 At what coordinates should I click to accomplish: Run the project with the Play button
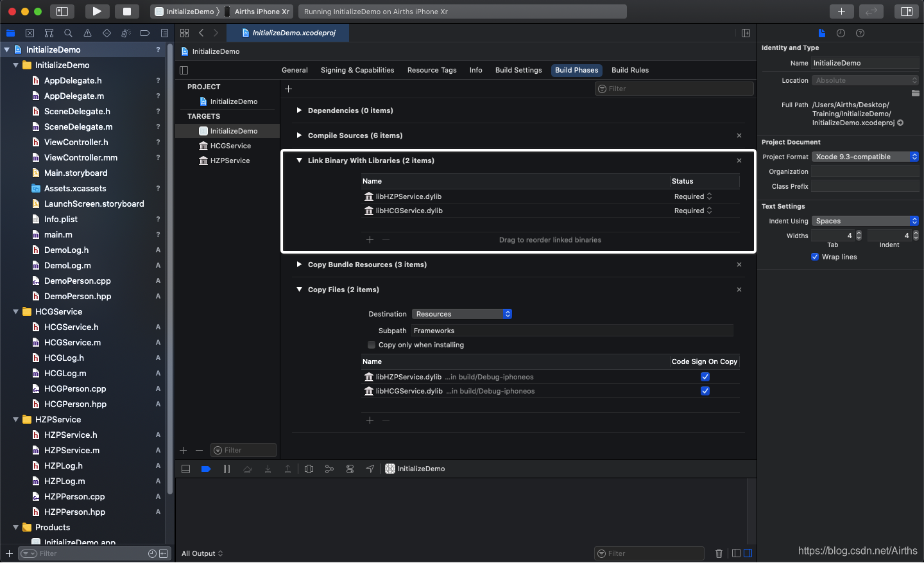pos(97,12)
